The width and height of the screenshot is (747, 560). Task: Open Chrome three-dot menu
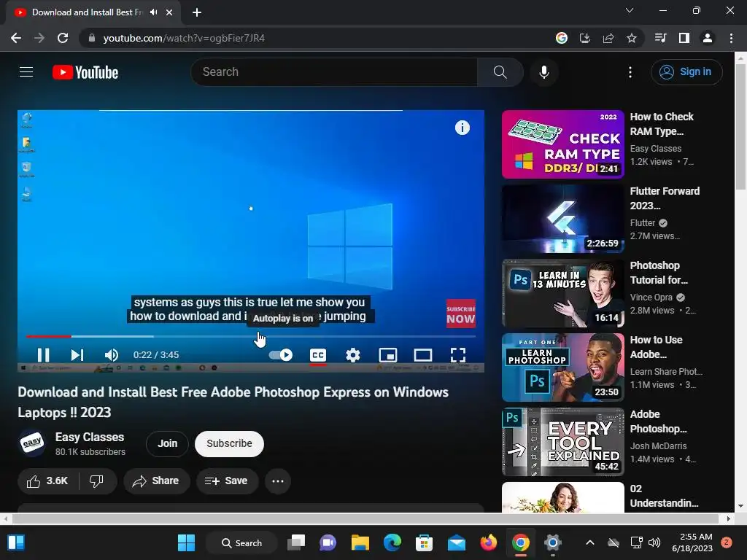tap(731, 38)
